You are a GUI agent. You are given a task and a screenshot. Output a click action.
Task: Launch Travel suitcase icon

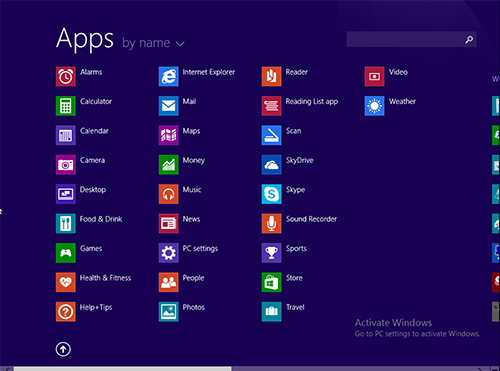point(271,311)
